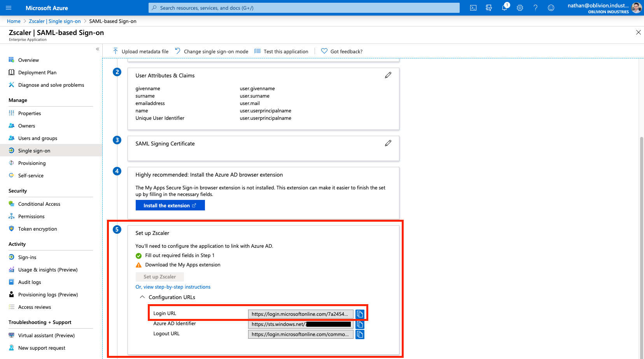Collapse the Configuration URLs section

pos(142,297)
